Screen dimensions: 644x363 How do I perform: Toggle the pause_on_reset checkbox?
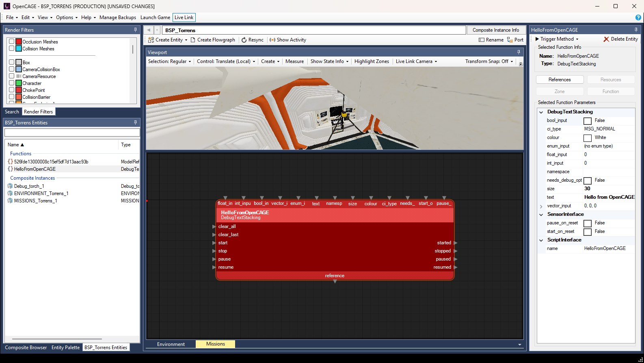(x=588, y=223)
